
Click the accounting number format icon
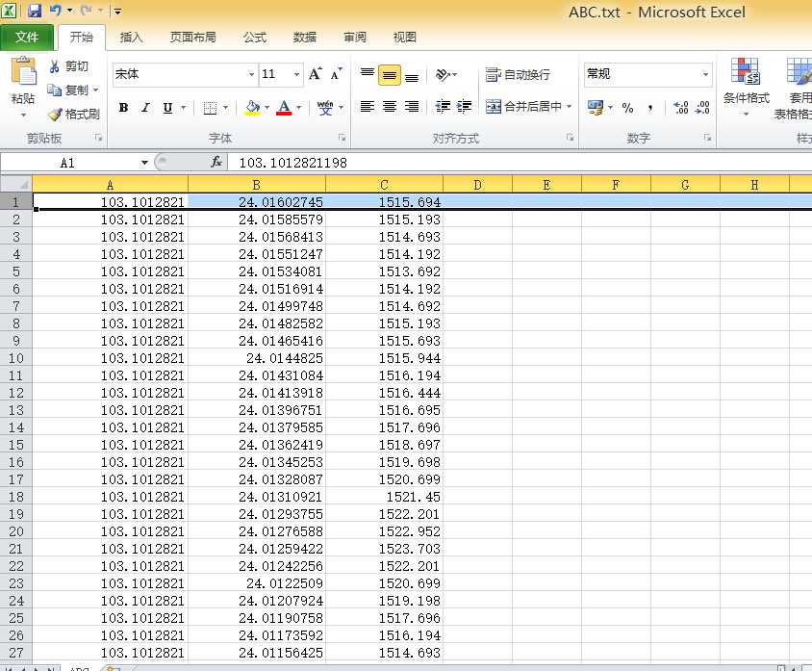(596, 108)
